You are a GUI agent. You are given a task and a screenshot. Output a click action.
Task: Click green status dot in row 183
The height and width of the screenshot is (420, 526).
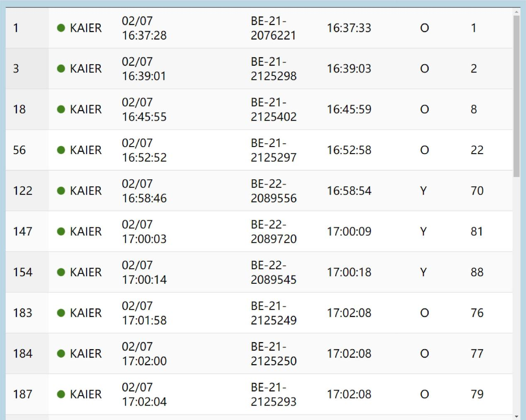61,313
